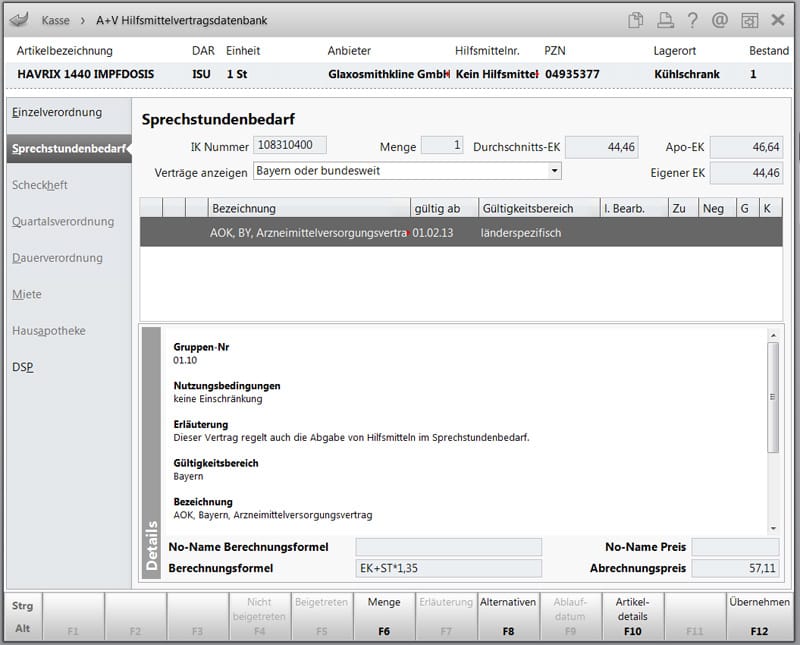Click the details scrollbar up arrow
Screen dimensions: 800x645
click(773, 335)
